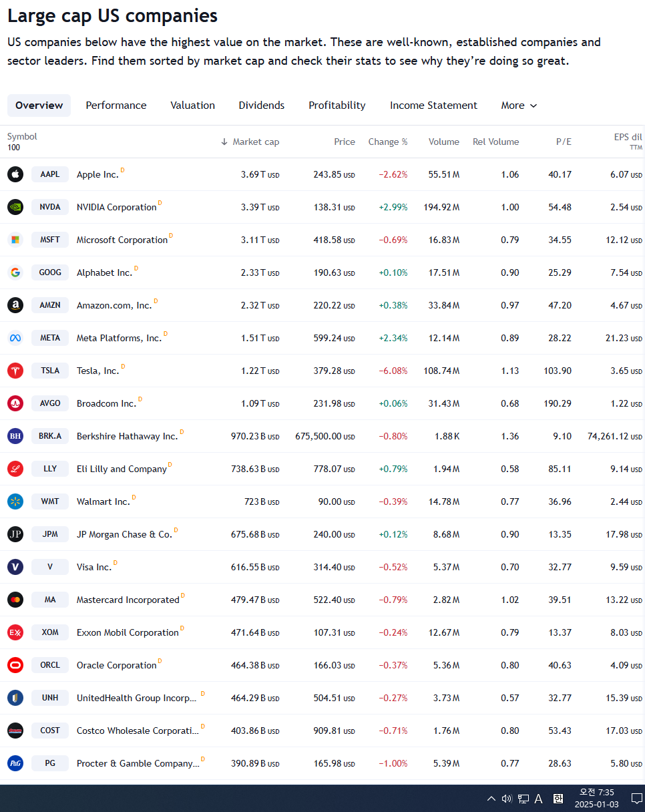The image size is (645, 812).
Task: Click the Exxon Mobil logo icon
Action: [x=15, y=632]
